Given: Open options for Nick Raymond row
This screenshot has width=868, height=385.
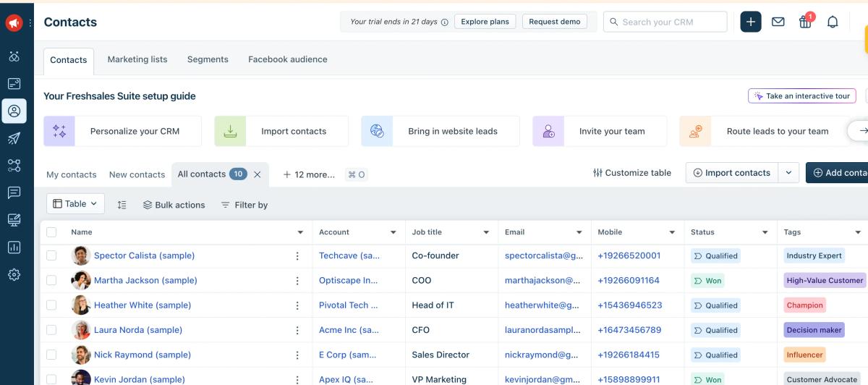Looking at the screenshot, I should [x=297, y=355].
